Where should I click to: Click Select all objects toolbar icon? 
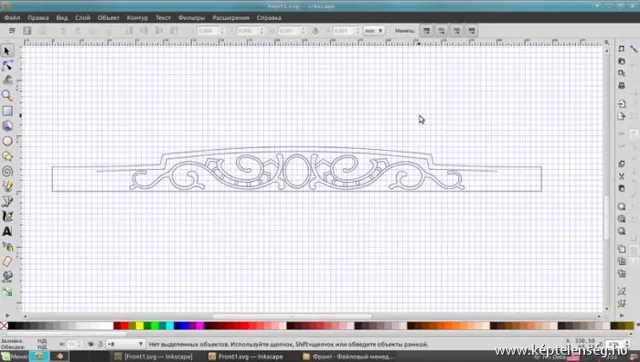[12, 31]
